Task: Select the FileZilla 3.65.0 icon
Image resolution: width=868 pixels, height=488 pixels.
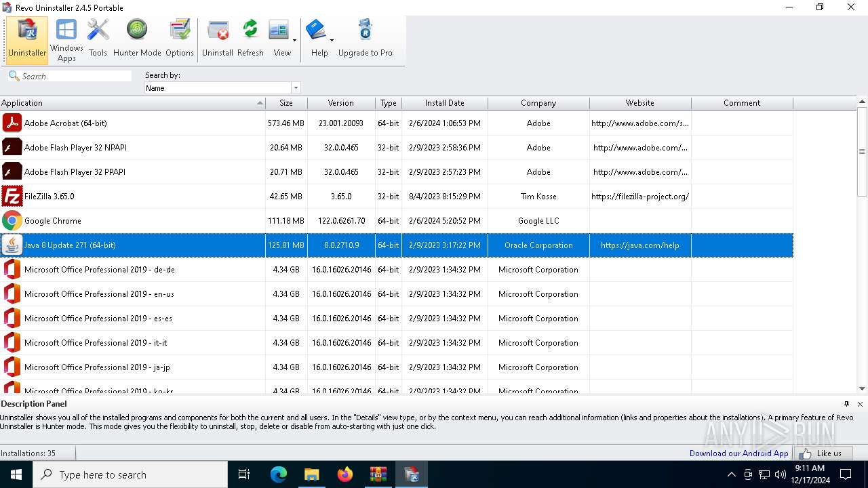Action: pos(12,197)
